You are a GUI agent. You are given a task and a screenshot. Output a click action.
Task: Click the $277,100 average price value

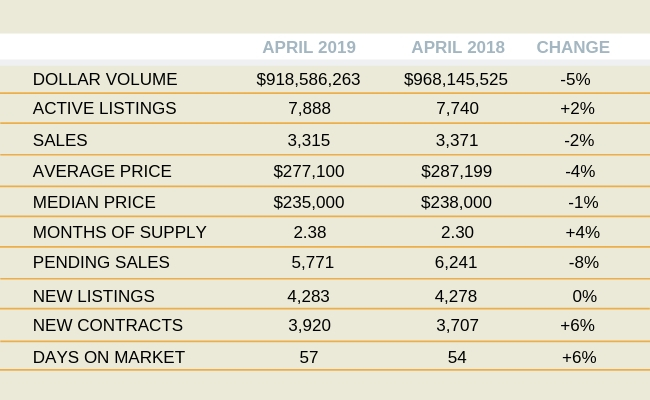coord(308,171)
